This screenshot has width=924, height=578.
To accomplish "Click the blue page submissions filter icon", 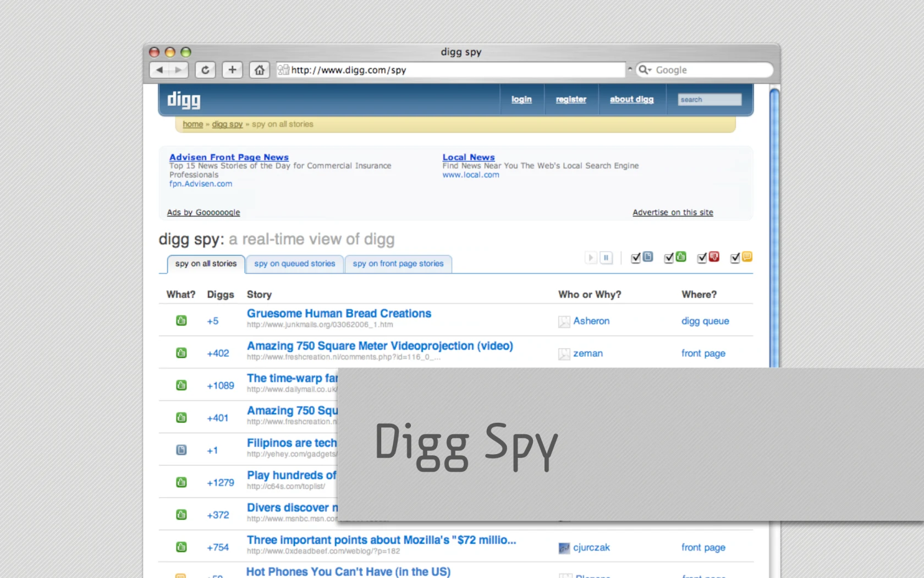I will (x=648, y=257).
